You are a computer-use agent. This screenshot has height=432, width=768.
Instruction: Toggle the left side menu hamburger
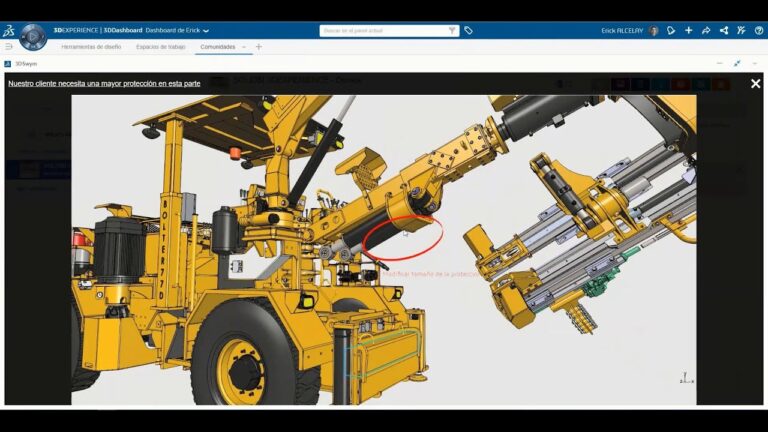point(8,47)
